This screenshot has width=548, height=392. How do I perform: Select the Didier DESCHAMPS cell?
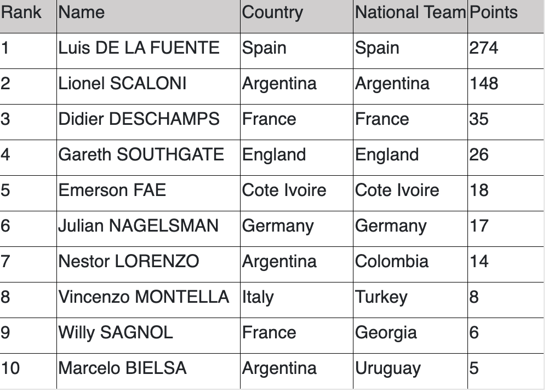tap(149, 123)
